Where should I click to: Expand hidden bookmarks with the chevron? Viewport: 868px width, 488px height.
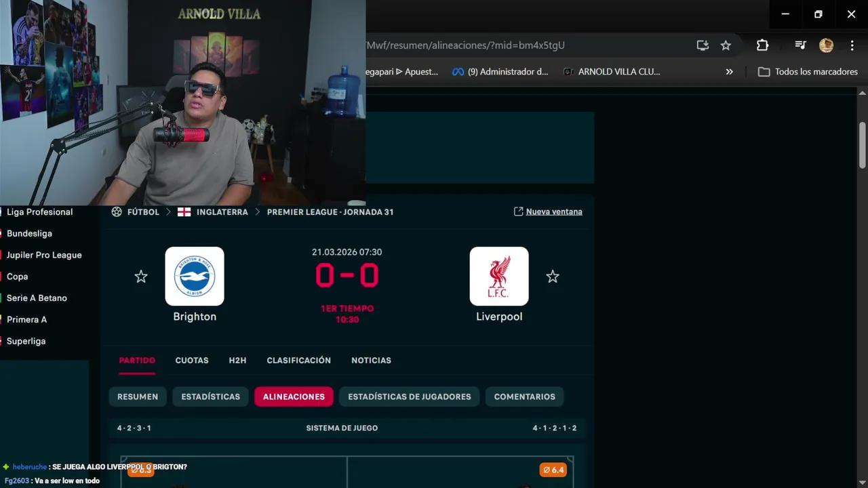[729, 72]
